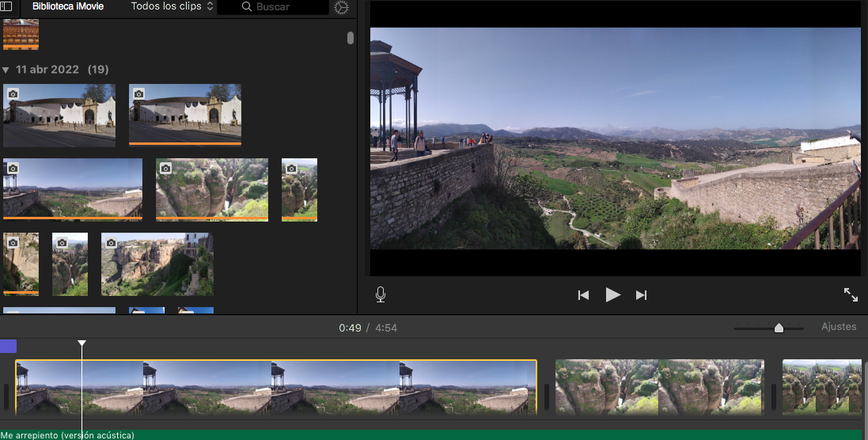This screenshot has height=440, width=868.
Task: Click the timeline playhead marker
Action: click(x=81, y=343)
